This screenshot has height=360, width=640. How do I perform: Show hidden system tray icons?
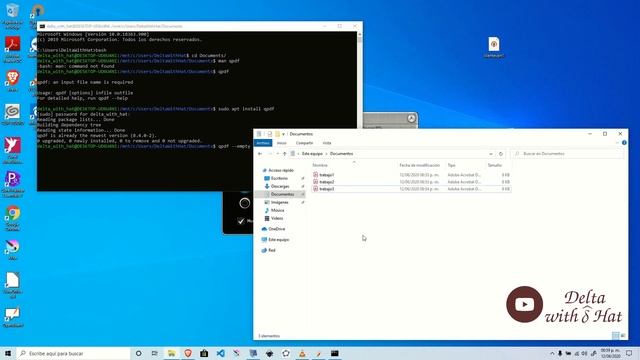(552, 353)
